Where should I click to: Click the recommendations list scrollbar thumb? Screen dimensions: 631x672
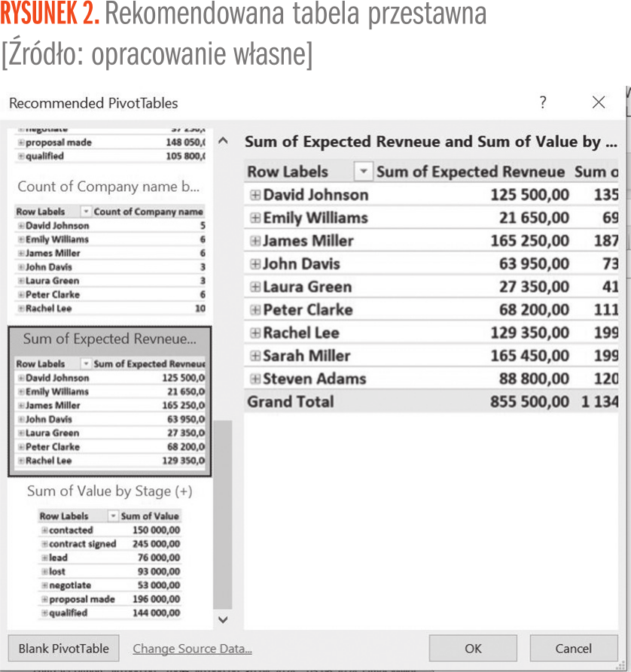(x=223, y=512)
